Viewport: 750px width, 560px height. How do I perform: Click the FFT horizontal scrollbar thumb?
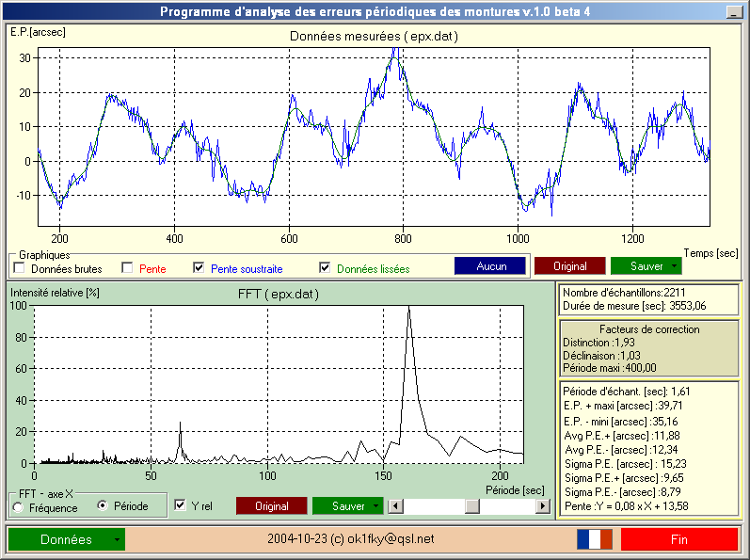pyautogui.click(x=472, y=506)
